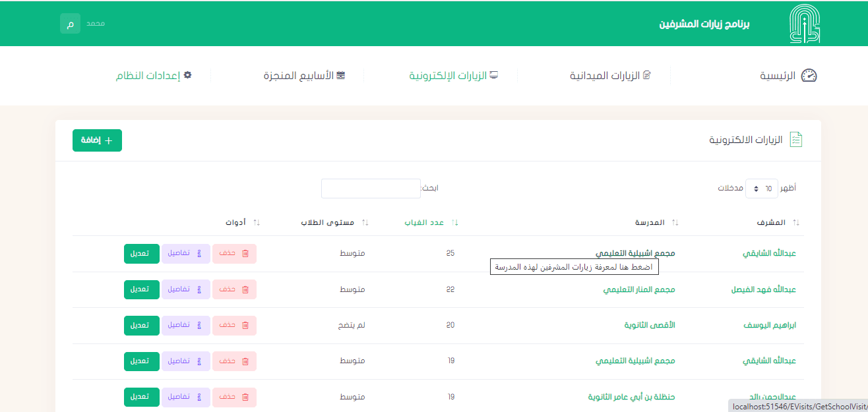868x412 pixels.
Task: Click the dashboard gauge icon beside الرئيسية
Action: click(x=809, y=76)
